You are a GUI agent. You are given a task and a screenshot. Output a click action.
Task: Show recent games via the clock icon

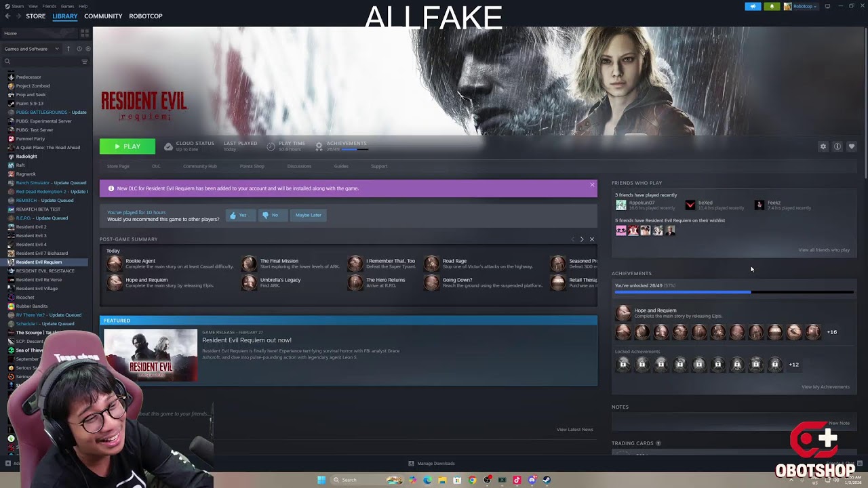click(x=79, y=49)
